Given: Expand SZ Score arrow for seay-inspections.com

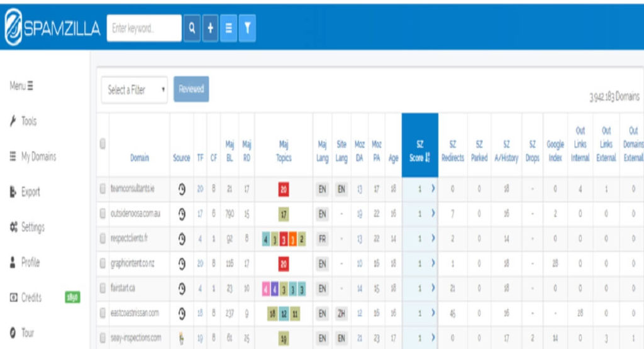Looking at the screenshot, I should pyautogui.click(x=433, y=338).
